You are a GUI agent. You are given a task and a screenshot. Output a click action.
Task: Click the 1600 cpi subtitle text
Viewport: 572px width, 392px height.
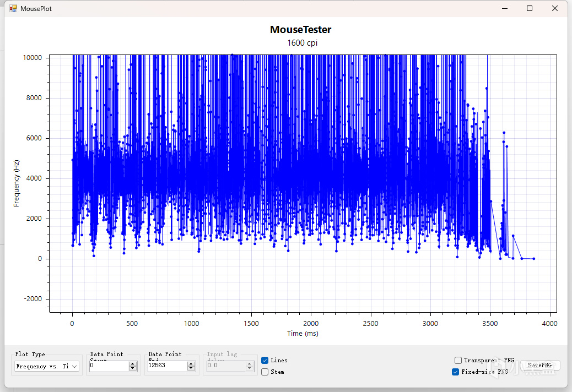(302, 43)
